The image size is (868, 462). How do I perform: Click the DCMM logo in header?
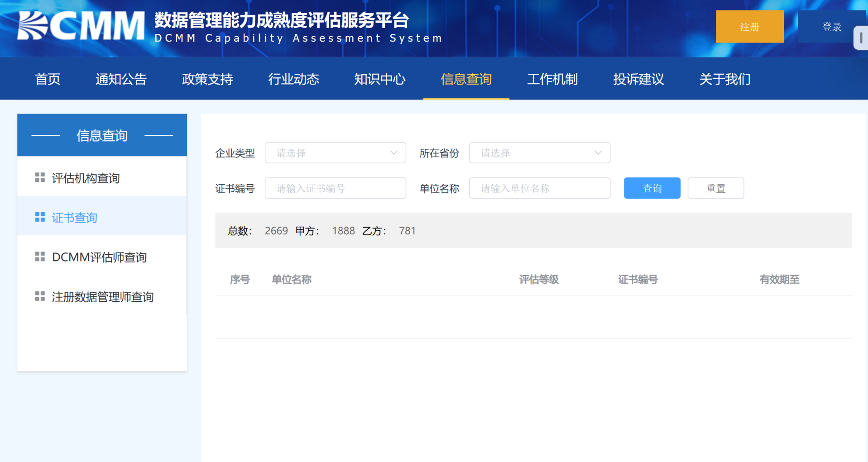(81, 26)
